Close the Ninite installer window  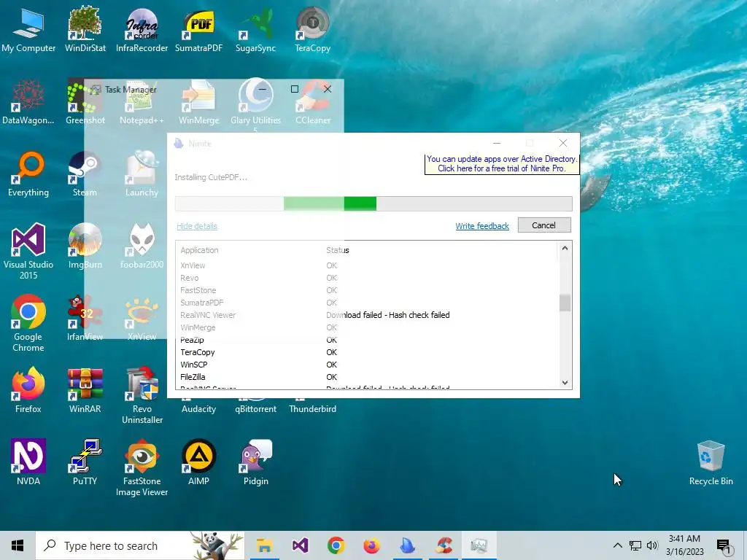point(563,143)
